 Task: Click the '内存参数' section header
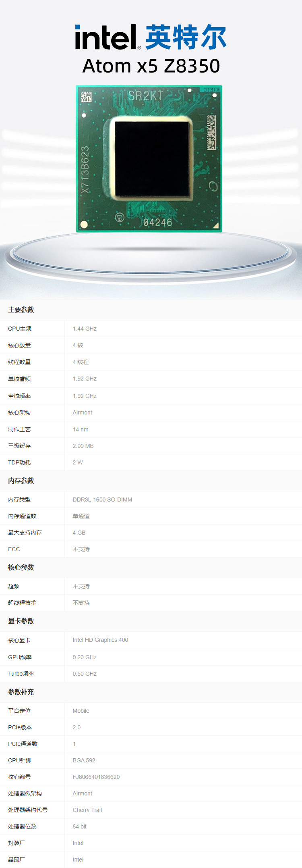(21, 481)
